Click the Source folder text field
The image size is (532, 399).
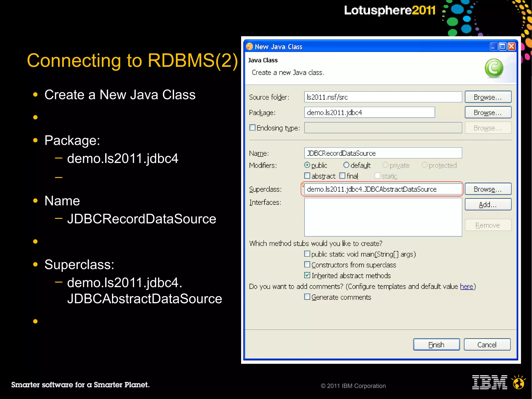[x=383, y=97]
